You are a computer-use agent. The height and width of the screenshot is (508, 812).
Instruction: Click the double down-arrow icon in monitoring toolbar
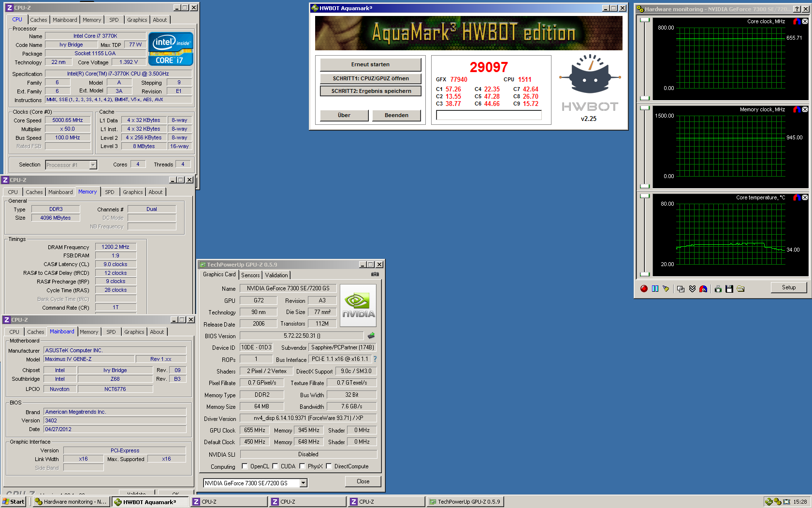[x=692, y=289]
